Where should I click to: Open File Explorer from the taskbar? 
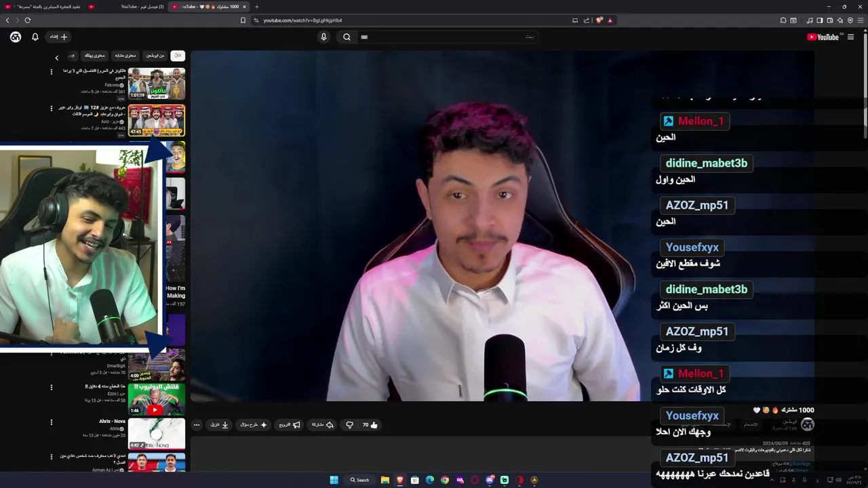(384, 480)
